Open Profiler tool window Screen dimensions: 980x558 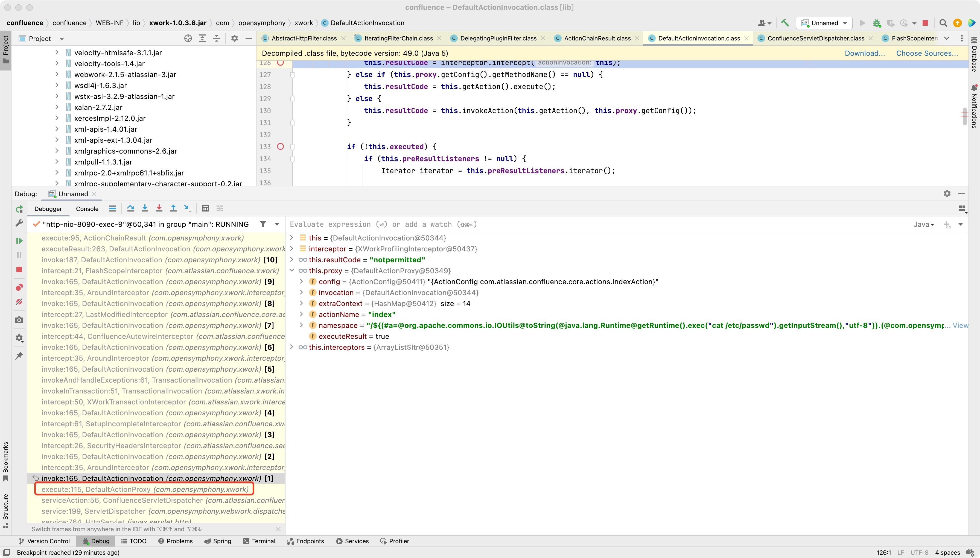point(395,541)
